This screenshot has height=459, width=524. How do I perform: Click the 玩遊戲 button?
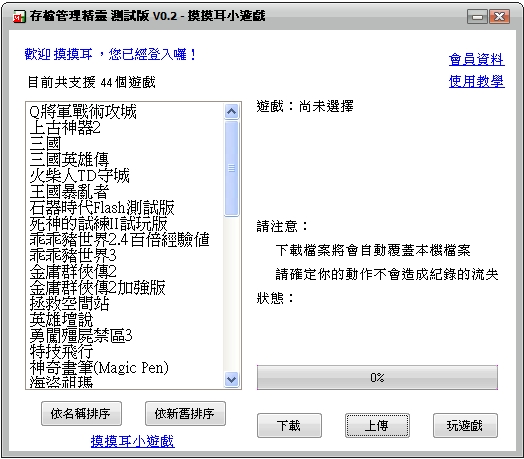pyautogui.click(x=465, y=426)
